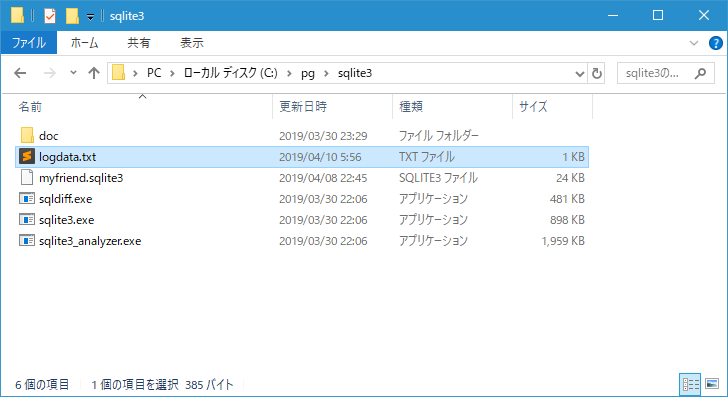The width and height of the screenshot is (728, 397).
Task: Click sqlite3 in the address breadcrumb
Action: 355,73
